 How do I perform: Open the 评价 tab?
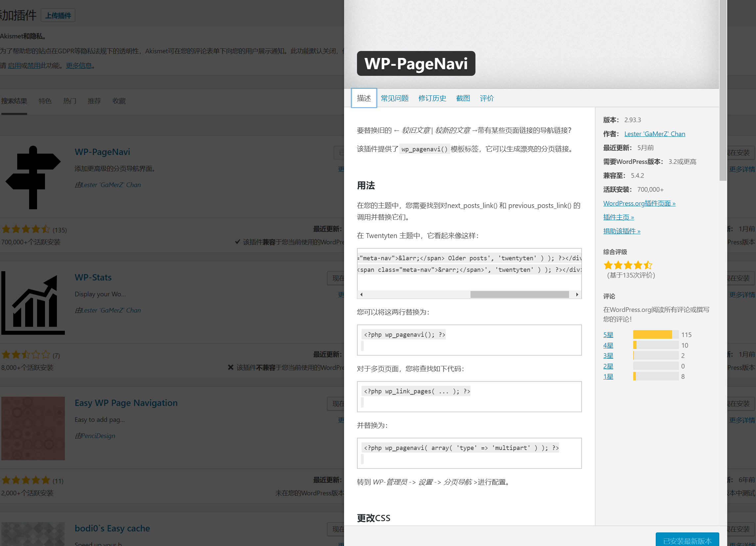click(x=487, y=98)
